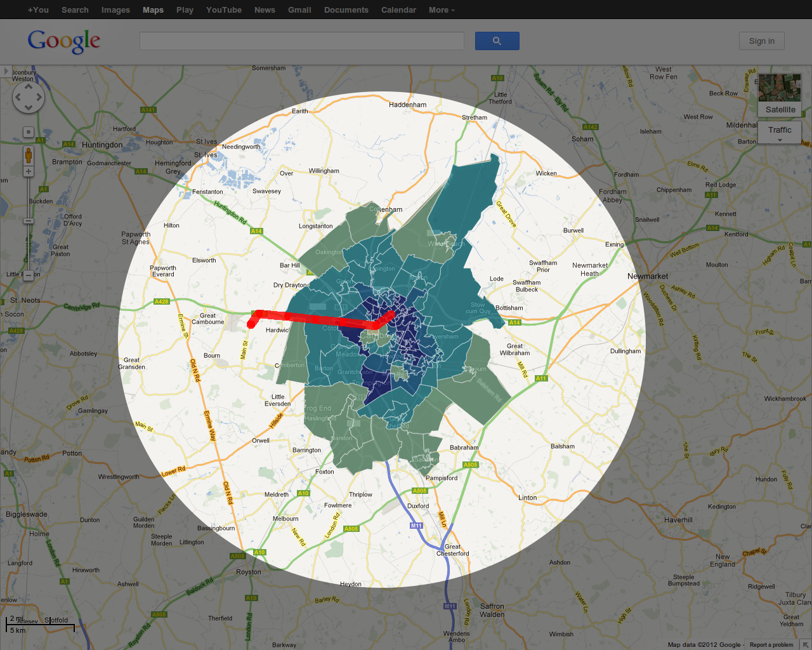This screenshot has width=812, height=650.
Task: Click the blue magnifier search button
Action: pos(497,41)
